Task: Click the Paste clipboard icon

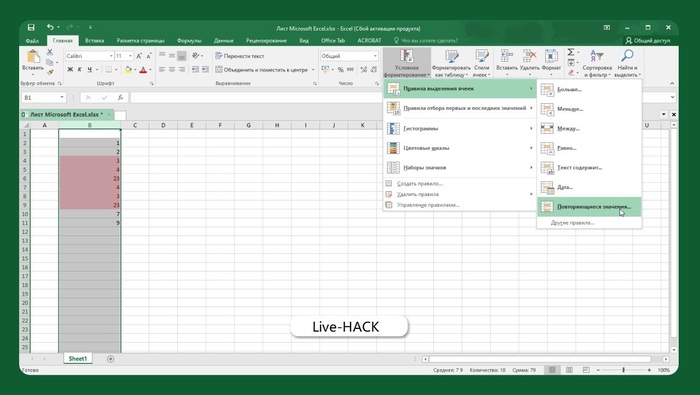Action: pos(33,57)
